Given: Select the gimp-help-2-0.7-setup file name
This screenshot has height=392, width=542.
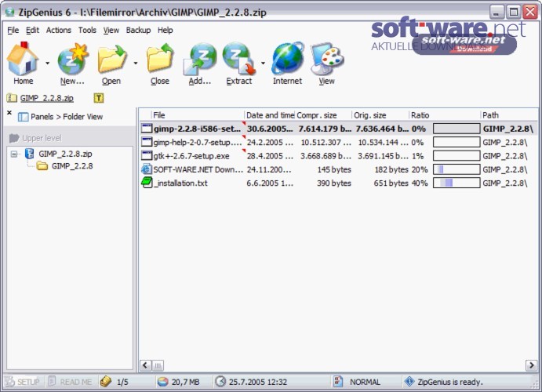Looking at the screenshot, I should tap(198, 142).
